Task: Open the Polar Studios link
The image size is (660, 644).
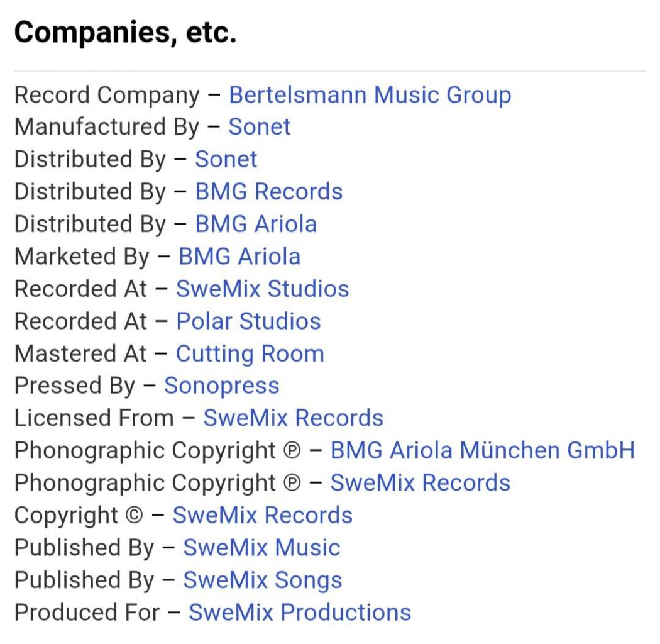Action: point(248,321)
